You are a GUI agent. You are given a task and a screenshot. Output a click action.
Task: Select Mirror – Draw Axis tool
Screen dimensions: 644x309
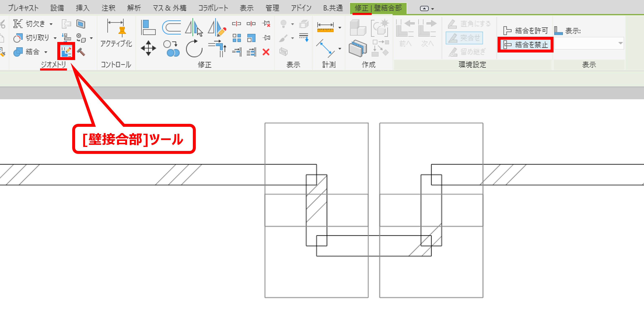tap(217, 27)
